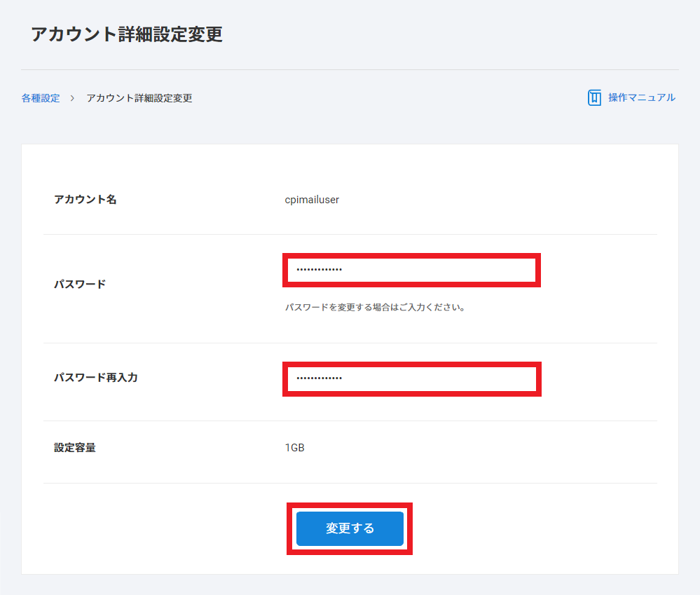The height and width of the screenshot is (595, 700).
Task: Click the password change hint text
Action: pos(376,307)
